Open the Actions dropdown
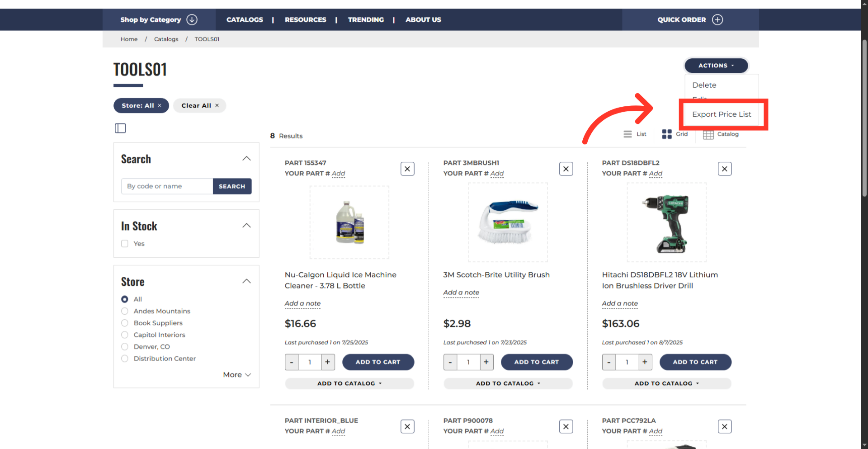The image size is (868, 449). pyautogui.click(x=716, y=66)
